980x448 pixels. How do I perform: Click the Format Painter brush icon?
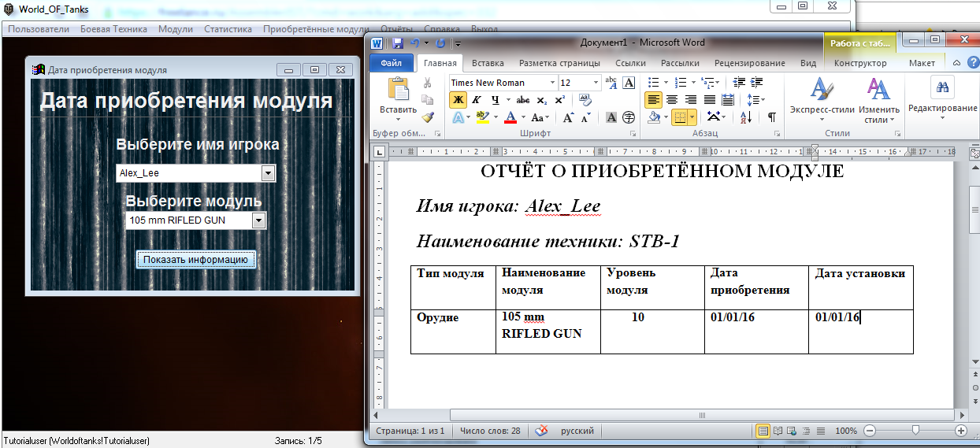pos(428,117)
